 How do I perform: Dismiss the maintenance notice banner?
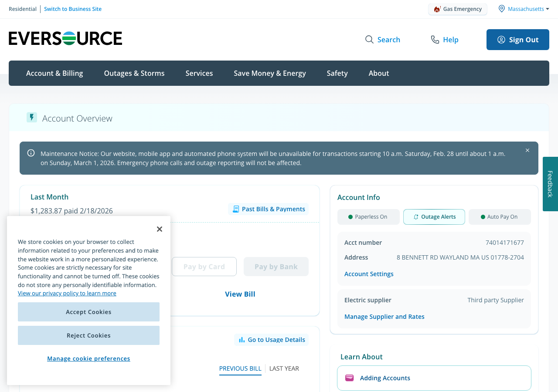tap(527, 150)
